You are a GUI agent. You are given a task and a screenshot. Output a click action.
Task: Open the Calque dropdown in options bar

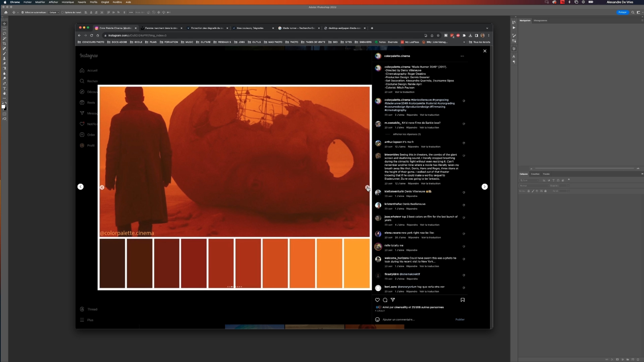click(x=54, y=12)
